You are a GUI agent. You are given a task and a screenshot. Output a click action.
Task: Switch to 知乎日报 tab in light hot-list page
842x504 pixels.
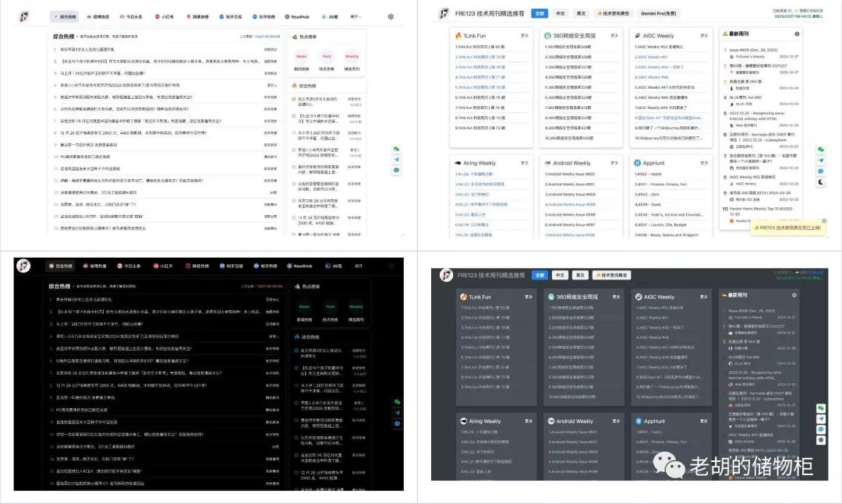pos(231,16)
